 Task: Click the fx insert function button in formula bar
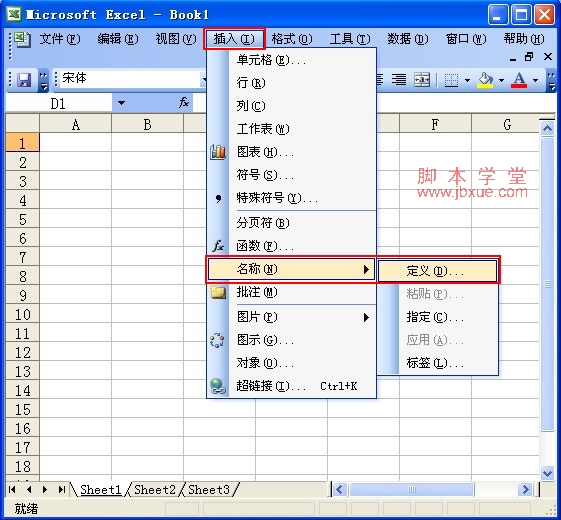(x=184, y=103)
